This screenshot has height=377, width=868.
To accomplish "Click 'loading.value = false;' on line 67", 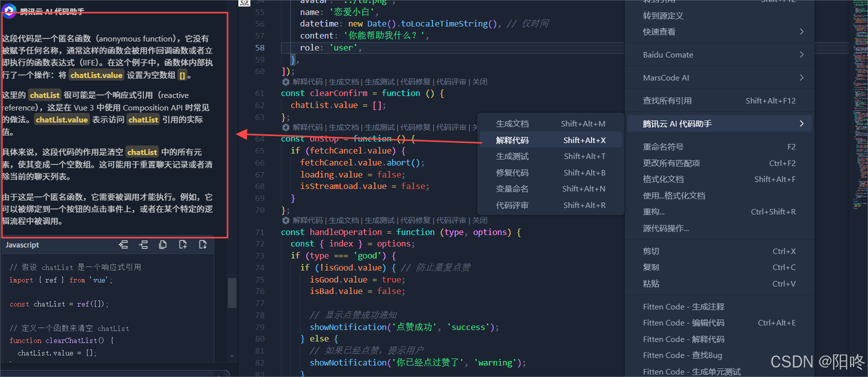I will (353, 174).
